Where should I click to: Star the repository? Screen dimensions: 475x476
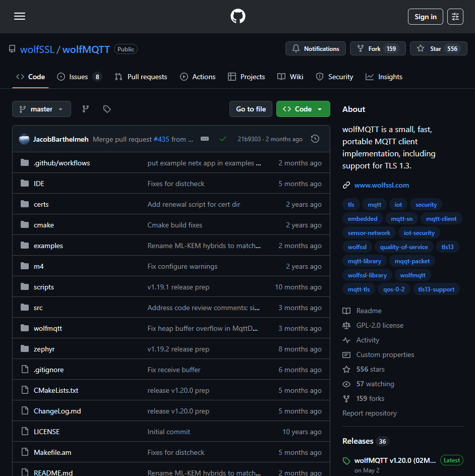point(438,48)
